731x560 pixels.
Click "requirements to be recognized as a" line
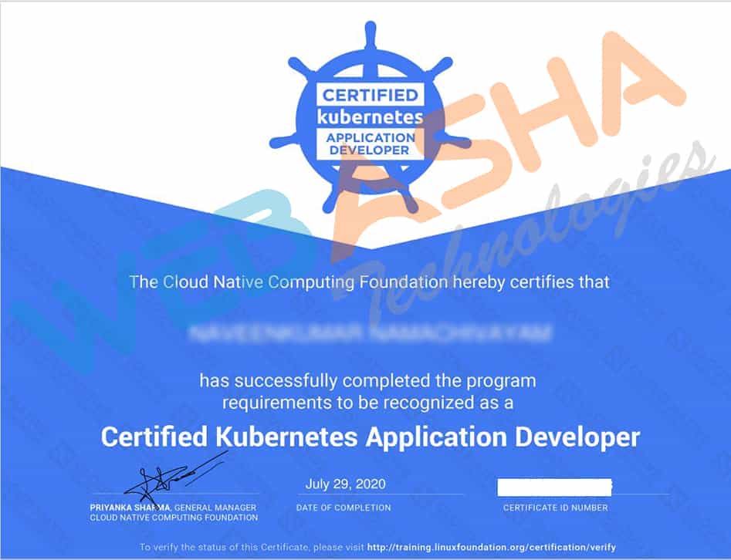point(368,403)
